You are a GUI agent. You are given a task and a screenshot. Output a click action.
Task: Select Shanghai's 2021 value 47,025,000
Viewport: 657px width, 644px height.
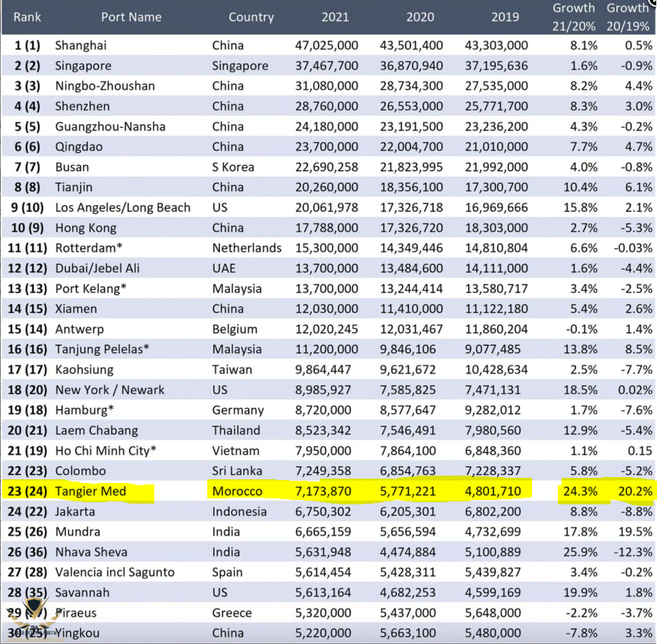(x=326, y=46)
